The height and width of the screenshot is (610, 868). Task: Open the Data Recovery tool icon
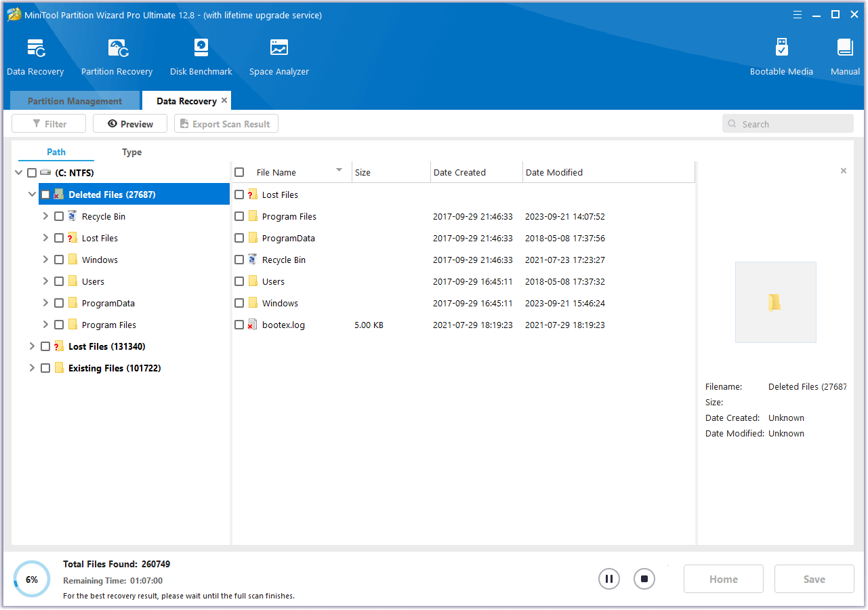click(x=35, y=49)
